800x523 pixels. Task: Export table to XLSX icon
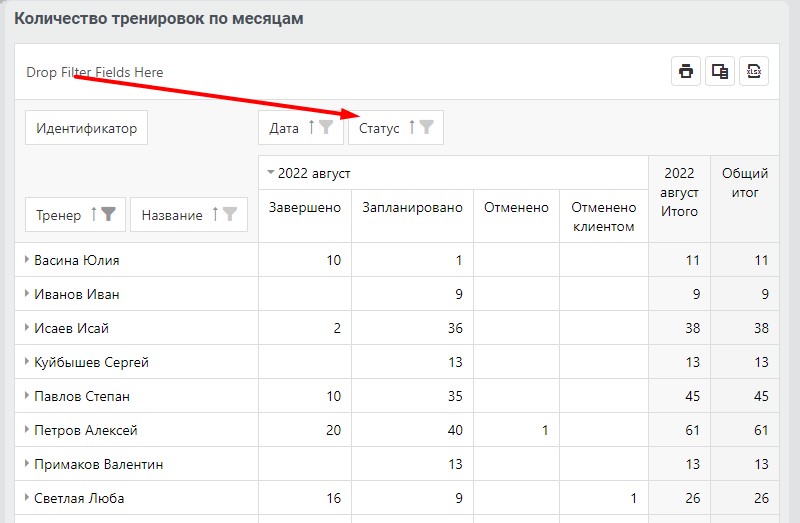coord(754,71)
